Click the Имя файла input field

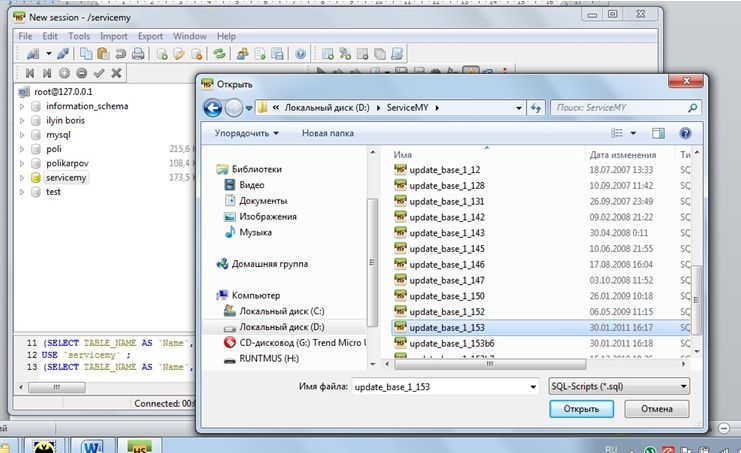443,386
